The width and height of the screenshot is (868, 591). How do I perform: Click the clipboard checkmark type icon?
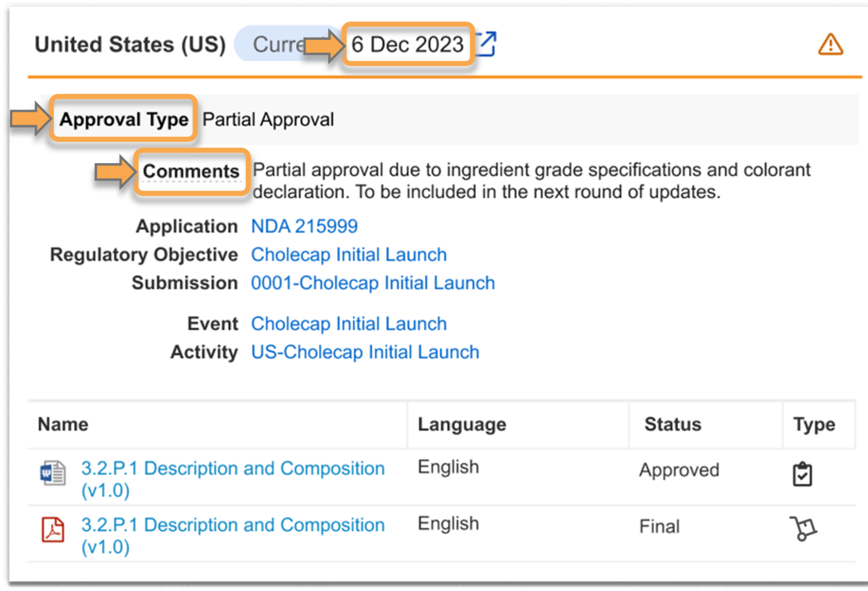pos(802,474)
